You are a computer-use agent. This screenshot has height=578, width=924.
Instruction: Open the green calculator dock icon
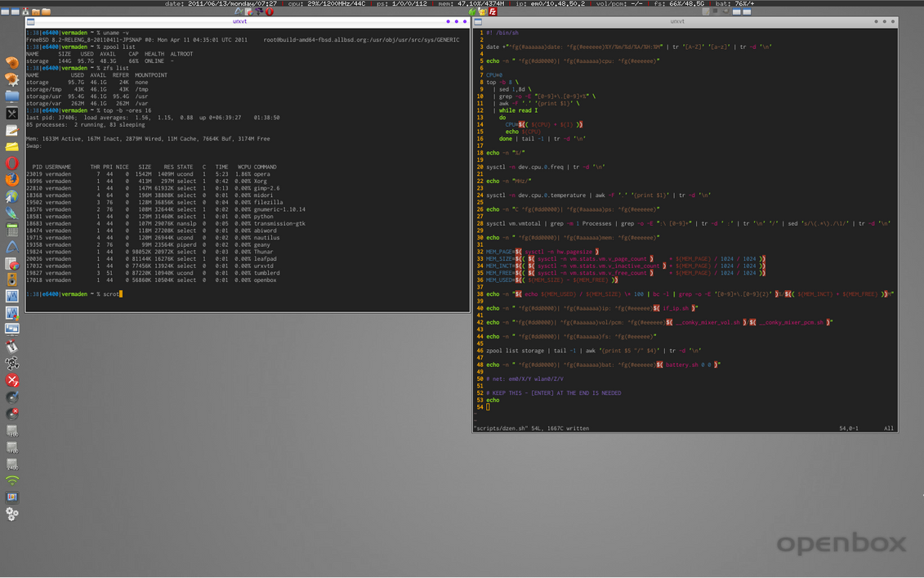11,230
